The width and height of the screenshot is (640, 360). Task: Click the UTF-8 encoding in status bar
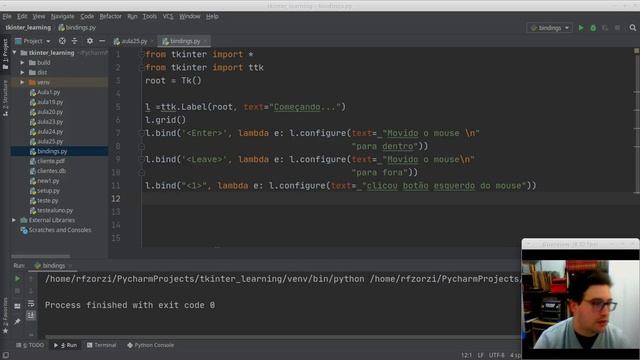click(497, 355)
